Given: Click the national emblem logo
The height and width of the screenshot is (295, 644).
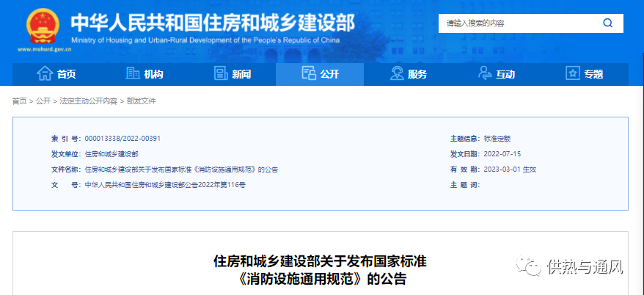Looking at the screenshot, I should tap(43, 26).
